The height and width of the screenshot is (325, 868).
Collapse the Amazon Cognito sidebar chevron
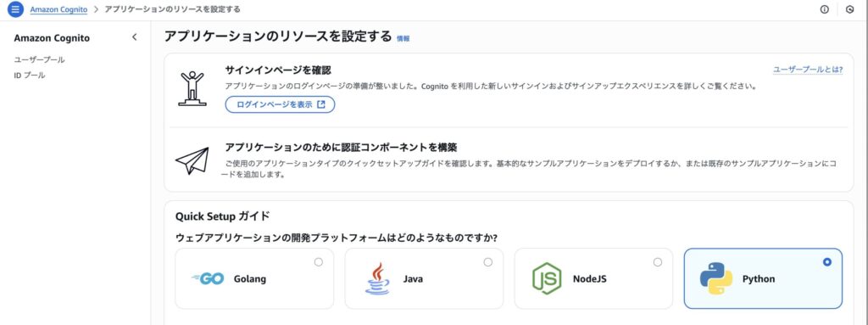click(x=134, y=37)
